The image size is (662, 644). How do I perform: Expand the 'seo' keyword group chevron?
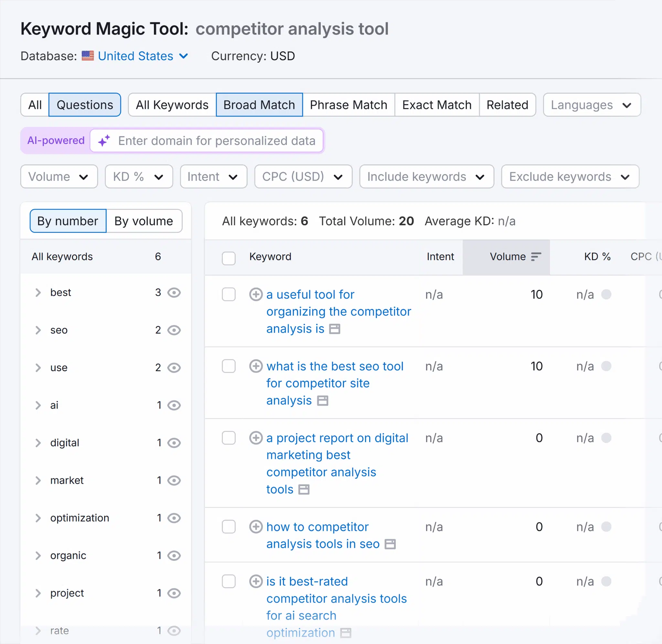(x=38, y=330)
